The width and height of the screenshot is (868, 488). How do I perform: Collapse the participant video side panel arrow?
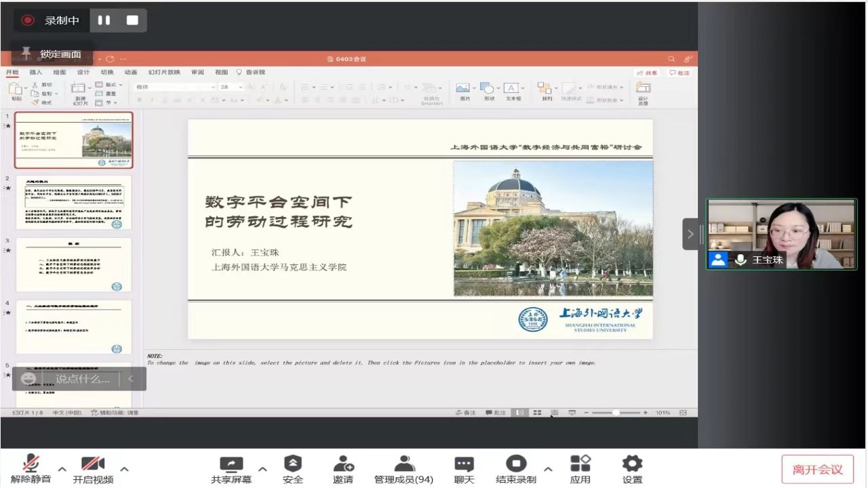[690, 235]
